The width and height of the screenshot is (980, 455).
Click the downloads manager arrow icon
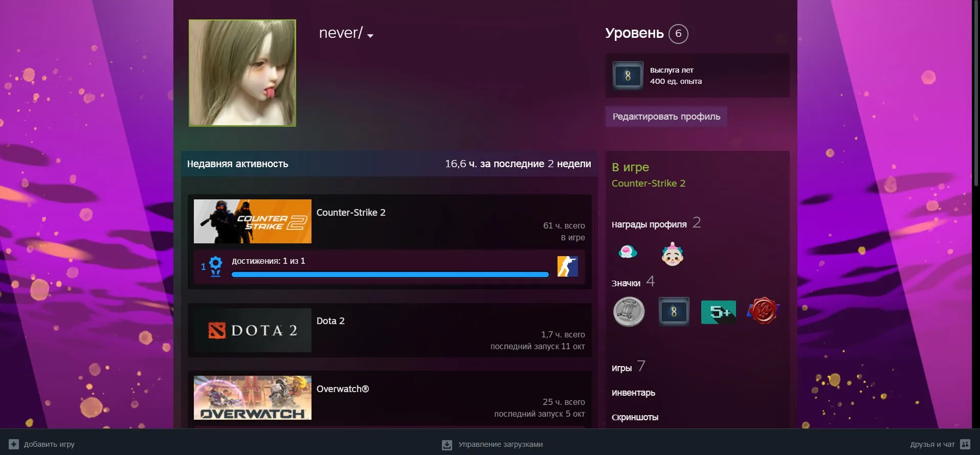(447, 445)
